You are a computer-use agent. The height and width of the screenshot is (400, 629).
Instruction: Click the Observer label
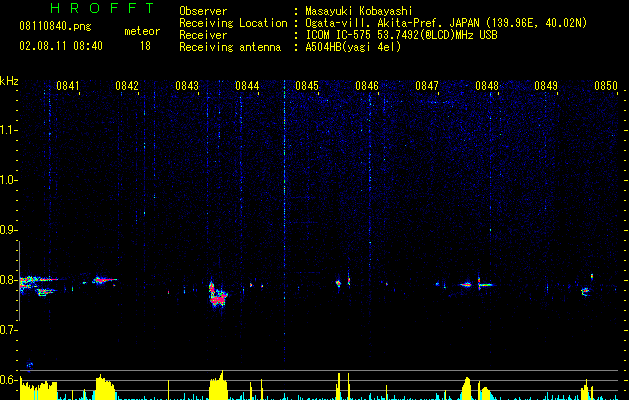click(203, 11)
